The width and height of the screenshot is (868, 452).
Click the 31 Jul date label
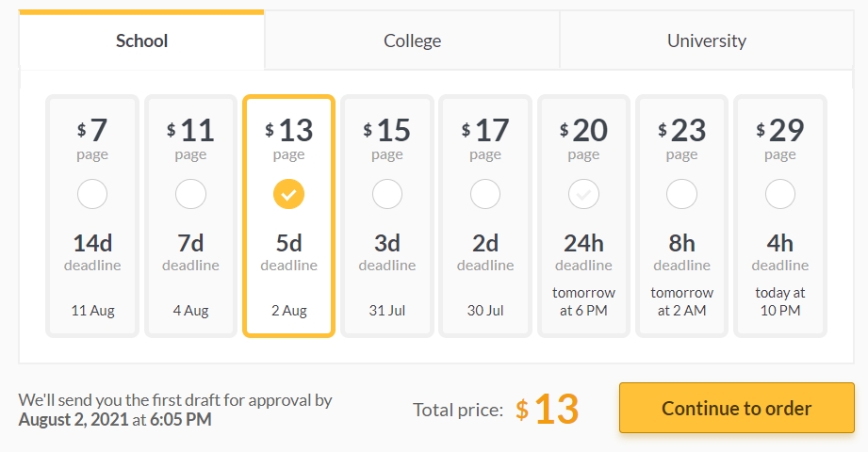[x=387, y=311]
